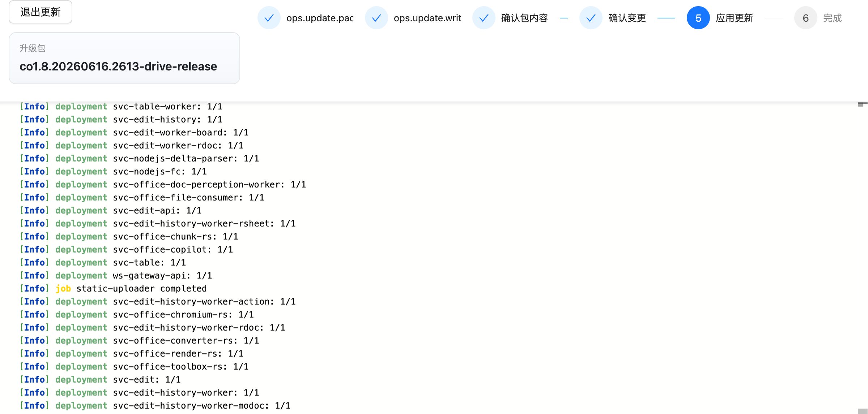Click the svc-office-copilot deployment log line
The height and width of the screenshot is (414, 868).
point(126,250)
